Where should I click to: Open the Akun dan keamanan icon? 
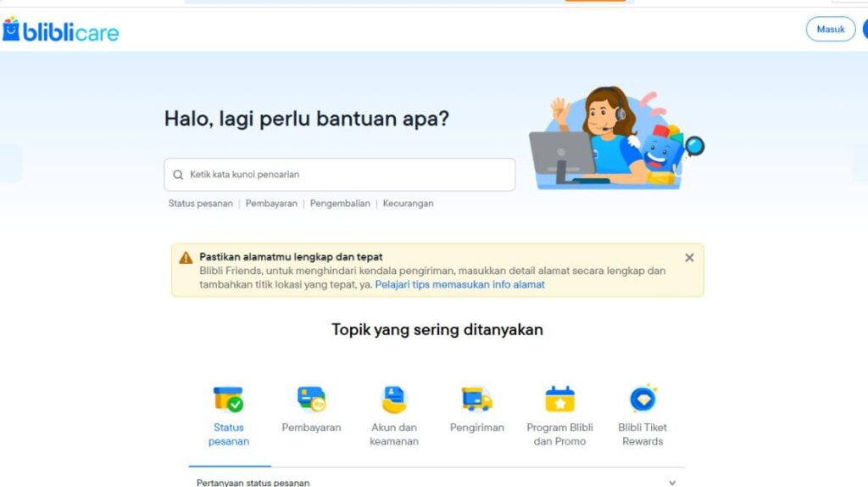(394, 400)
